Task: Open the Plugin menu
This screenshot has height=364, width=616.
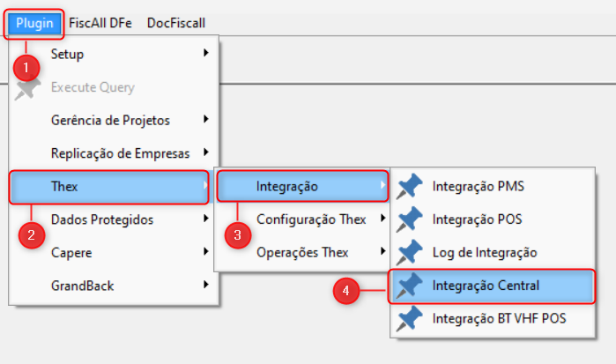Action: (34, 23)
